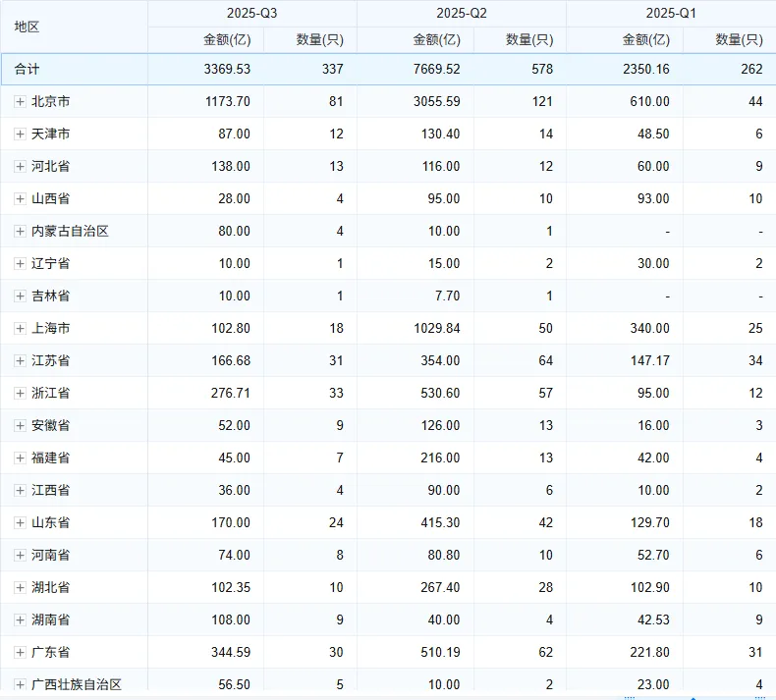Click the 湖北省 region name
The height and width of the screenshot is (700, 776).
50,587
